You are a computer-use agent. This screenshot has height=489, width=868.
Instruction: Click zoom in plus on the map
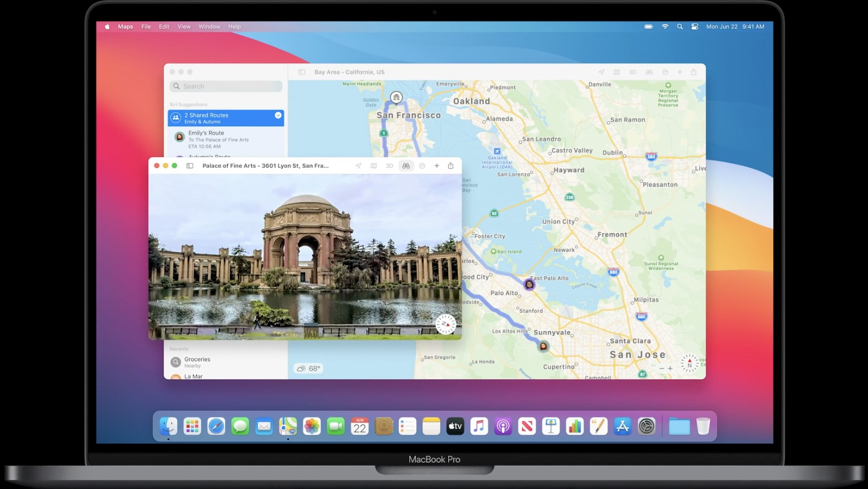(670, 368)
